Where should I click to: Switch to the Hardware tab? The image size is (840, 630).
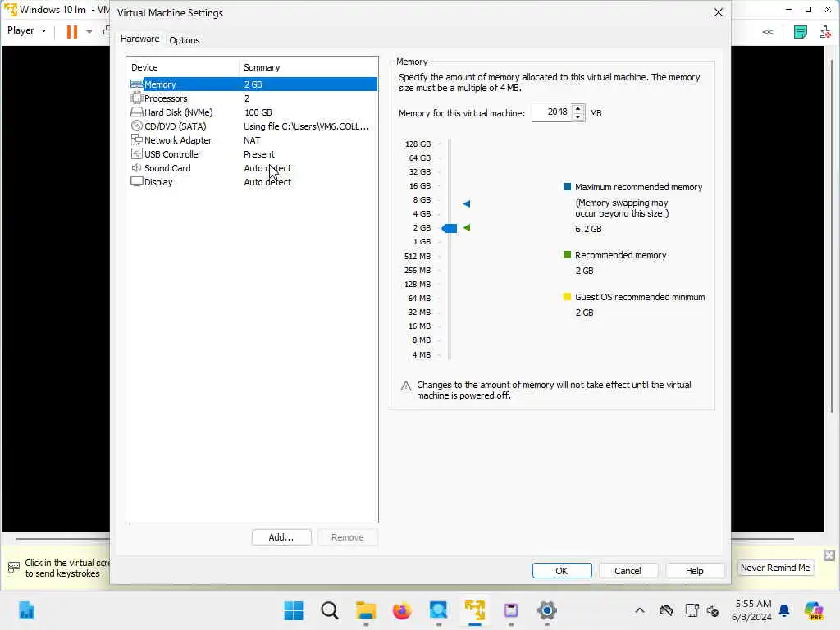tap(139, 39)
